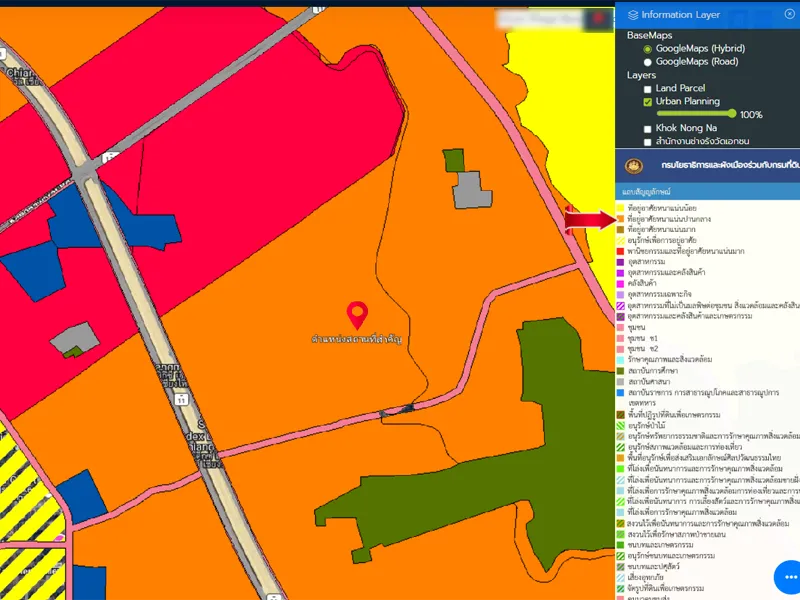Click the yellow low-density residential legend swatch
Viewport: 800px width, 600px height.
(x=621, y=207)
